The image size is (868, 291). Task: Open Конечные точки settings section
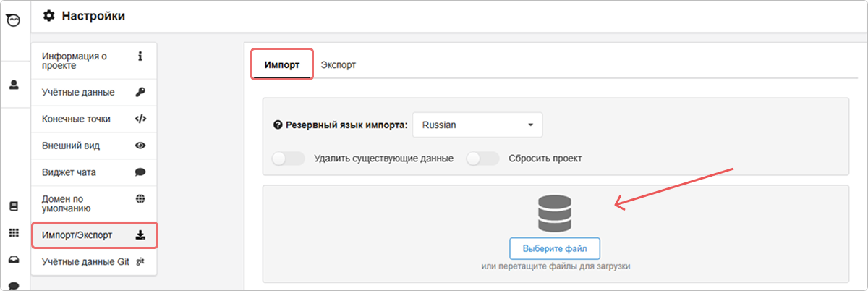tap(93, 119)
